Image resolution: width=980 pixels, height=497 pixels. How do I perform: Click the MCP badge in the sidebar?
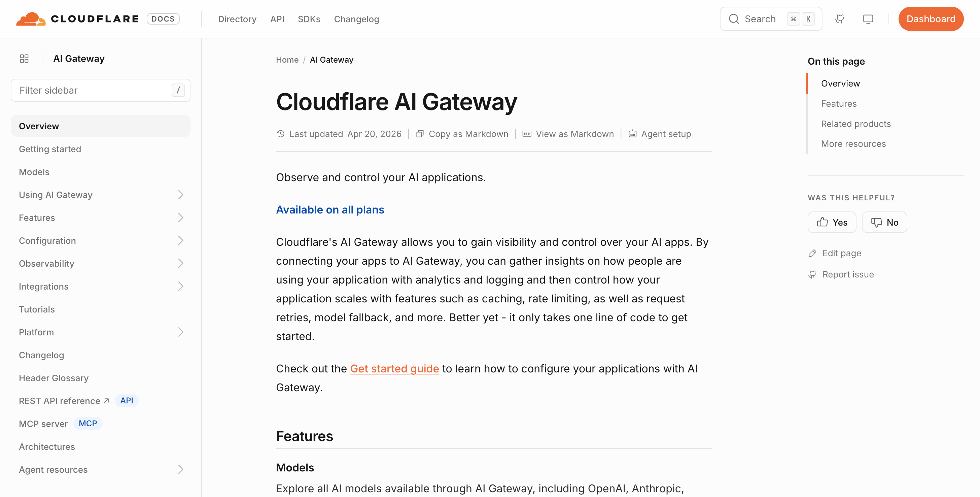pyautogui.click(x=88, y=424)
